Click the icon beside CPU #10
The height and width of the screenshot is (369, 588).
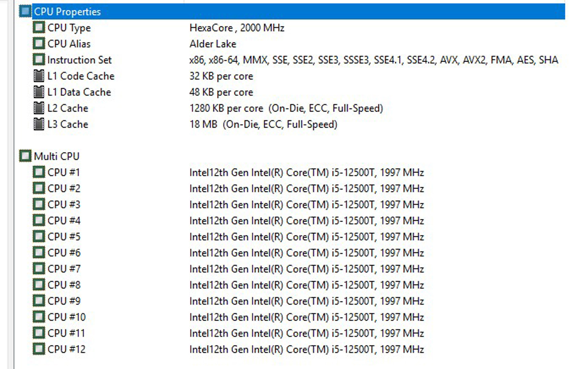point(39,317)
